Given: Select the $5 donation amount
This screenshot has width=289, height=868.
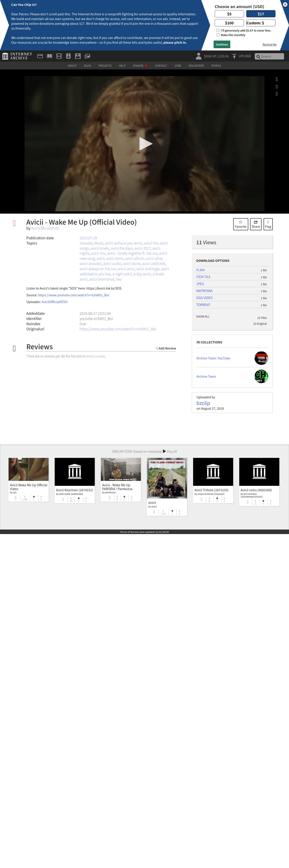Looking at the screenshot, I should pos(229,14).
